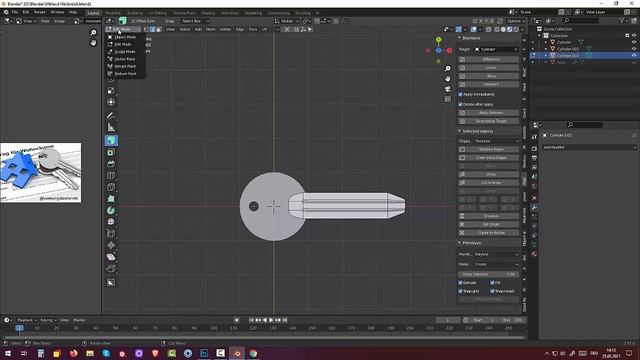Image resolution: width=640 pixels, height=360 pixels.
Task: Hide Cylinder with its outliner eye icon
Action: pos(634,42)
